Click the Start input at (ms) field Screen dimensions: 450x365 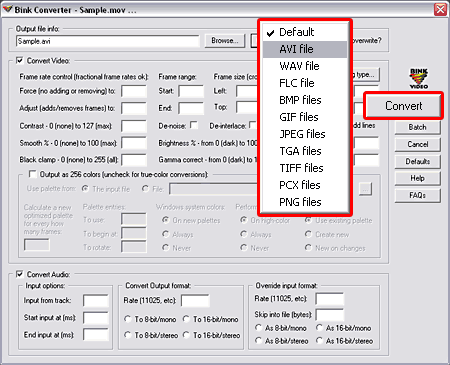pyautogui.click(x=96, y=318)
